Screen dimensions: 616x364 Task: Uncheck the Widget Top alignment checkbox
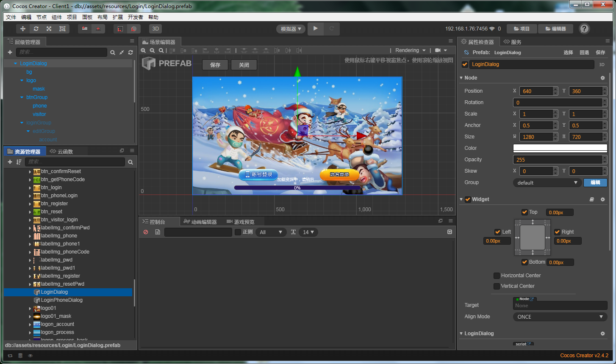[x=525, y=212]
